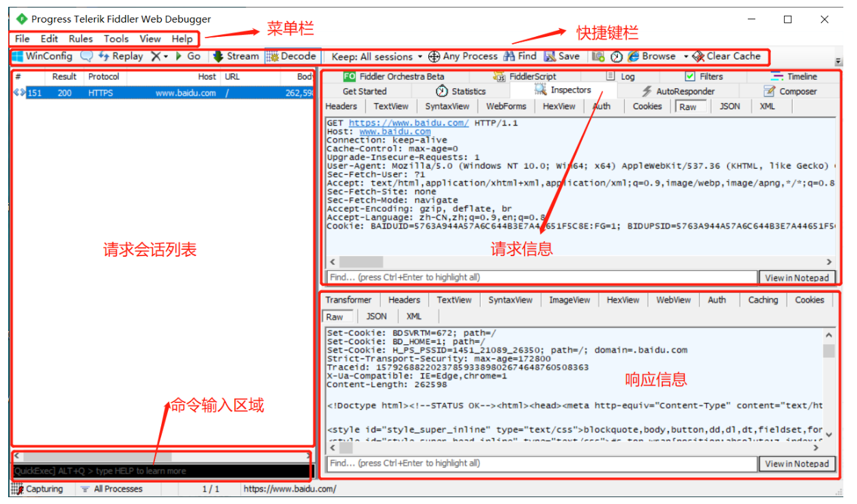Click response pane vertical scrollbar
The height and width of the screenshot is (504, 857).
[828, 384]
